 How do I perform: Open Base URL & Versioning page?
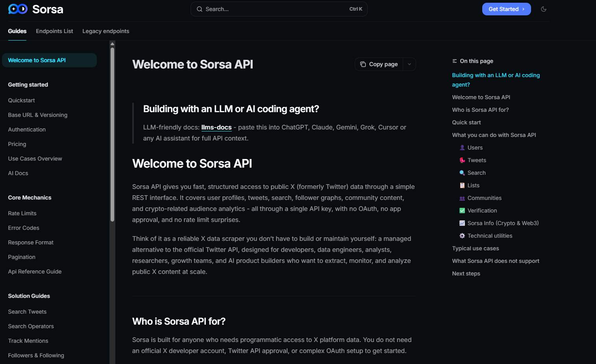(37, 115)
